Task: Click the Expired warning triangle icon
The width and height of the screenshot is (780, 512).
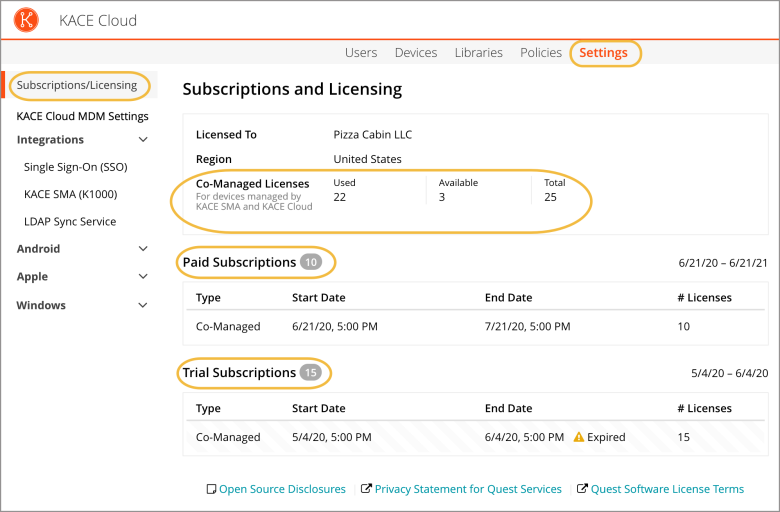Action: click(578, 437)
